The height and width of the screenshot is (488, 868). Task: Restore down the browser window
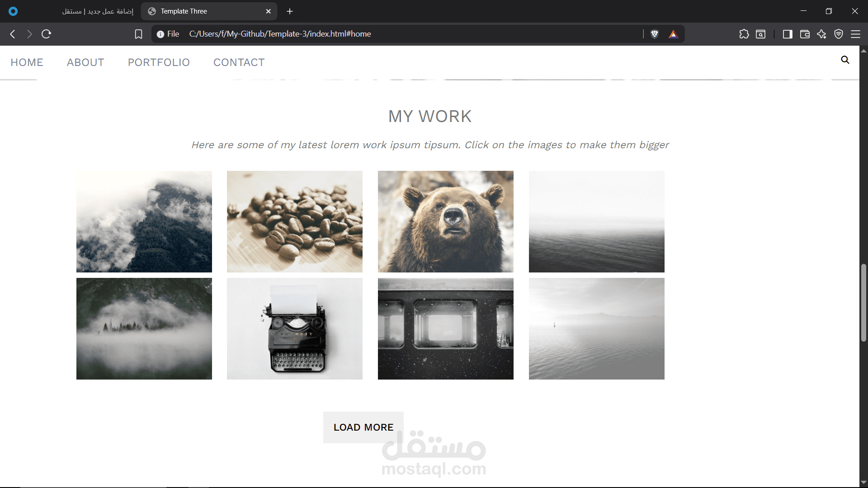[x=829, y=11]
